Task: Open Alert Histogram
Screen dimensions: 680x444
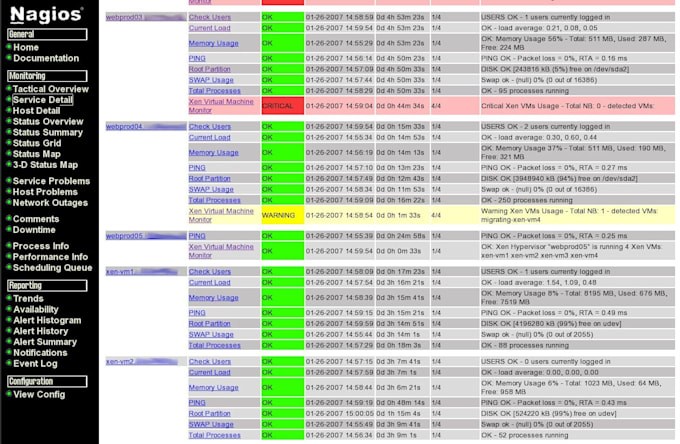Action: [x=47, y=320]
